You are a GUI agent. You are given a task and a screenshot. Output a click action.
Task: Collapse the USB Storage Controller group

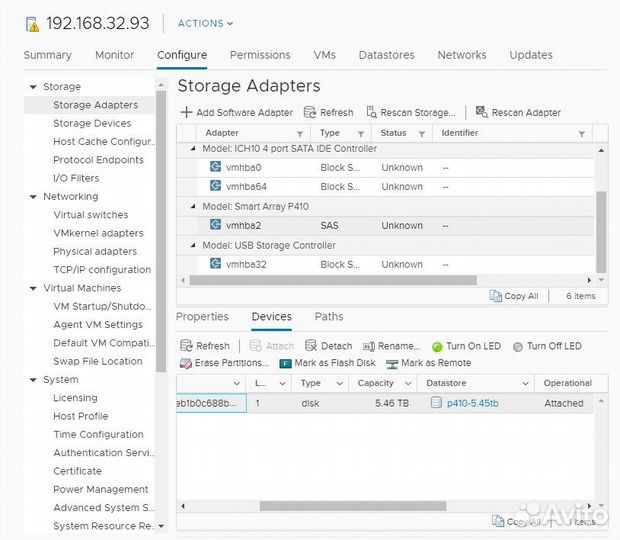tap(193, 245)
